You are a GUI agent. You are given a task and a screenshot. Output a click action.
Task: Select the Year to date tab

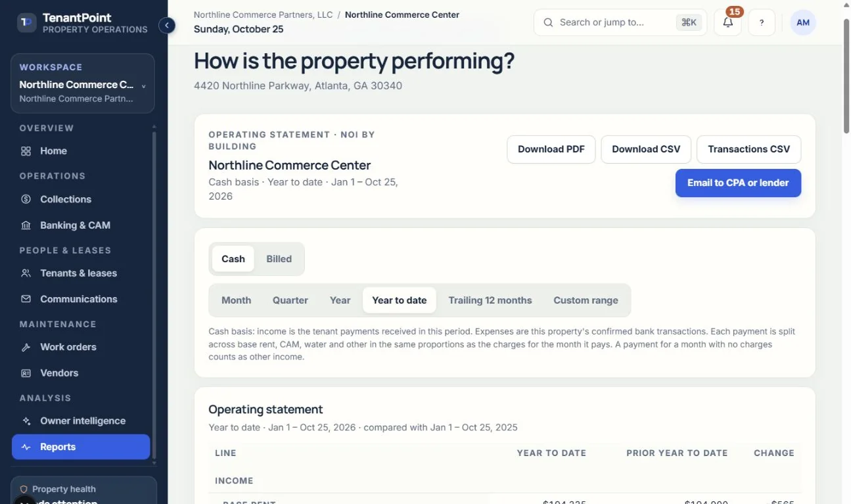click(400, 300)
